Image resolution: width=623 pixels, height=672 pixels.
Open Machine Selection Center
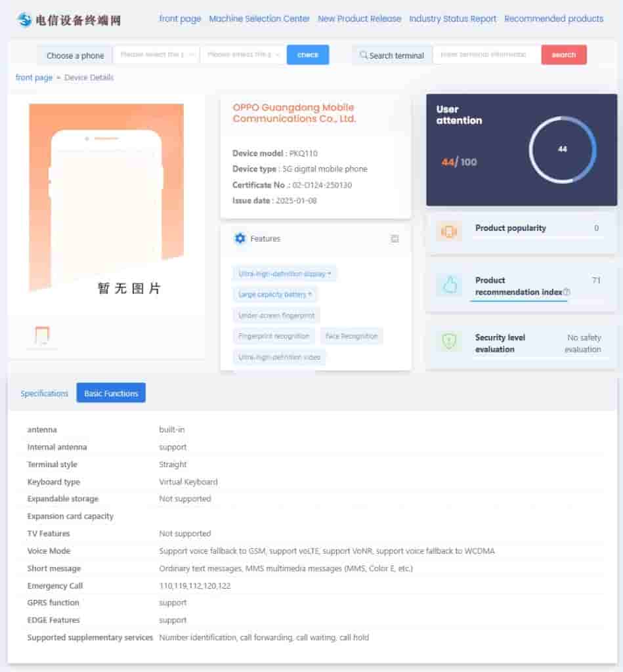click(259, 19)
